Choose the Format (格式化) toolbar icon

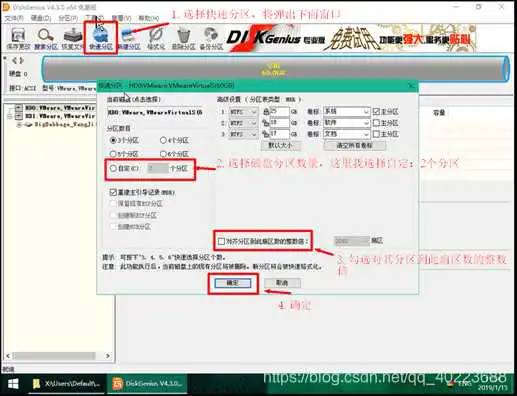click(x=156, y=39)
